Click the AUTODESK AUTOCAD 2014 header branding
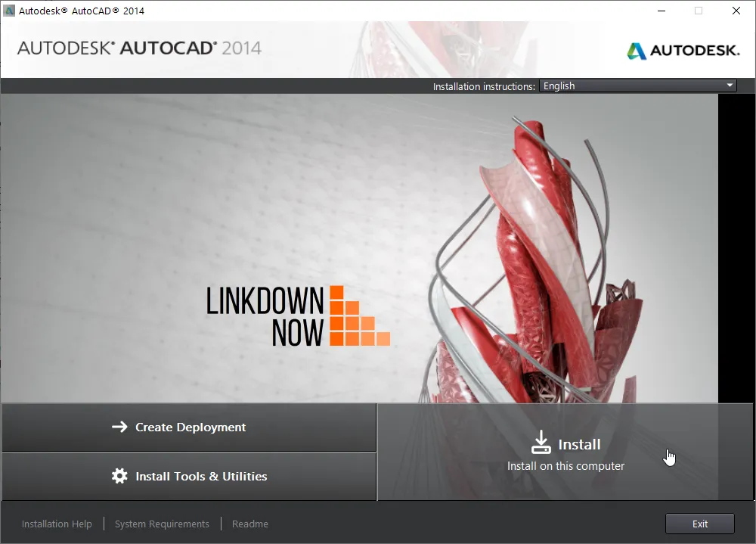756x544 pixels. point(139,49)
